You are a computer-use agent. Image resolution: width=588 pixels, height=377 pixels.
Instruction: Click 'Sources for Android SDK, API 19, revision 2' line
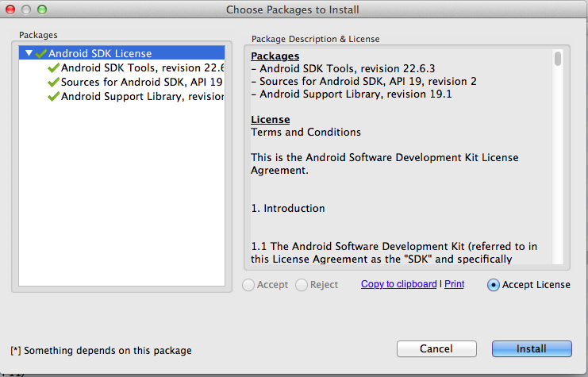pos(363,82)
